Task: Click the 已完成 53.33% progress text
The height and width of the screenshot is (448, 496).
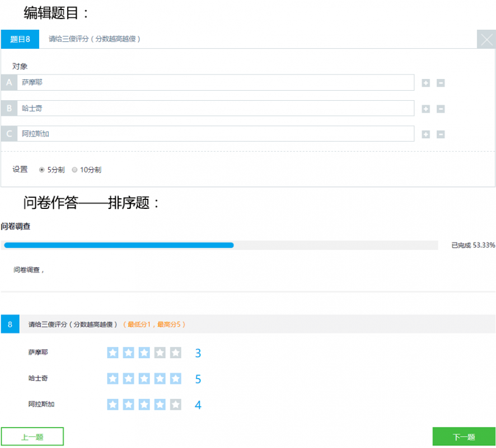Action: [x=473, y=245]
